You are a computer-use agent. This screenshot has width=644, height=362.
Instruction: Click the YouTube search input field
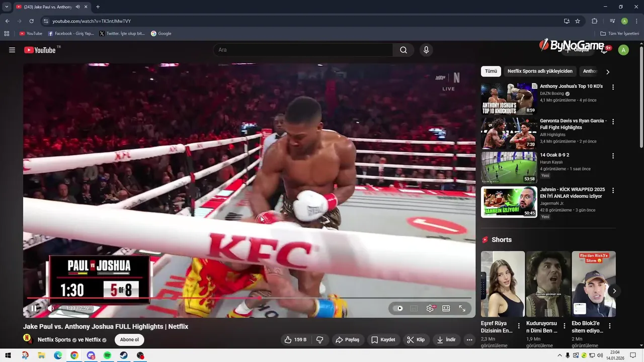coord(303,50)
